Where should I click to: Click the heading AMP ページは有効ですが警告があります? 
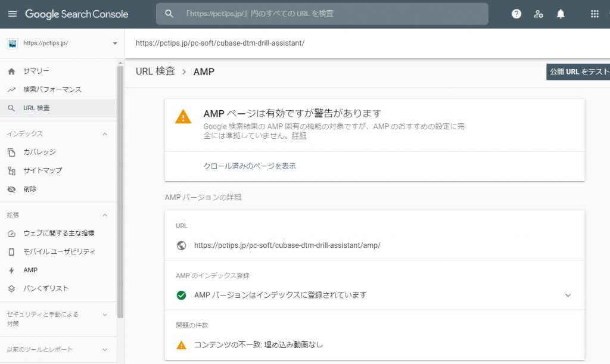(292, 114)
